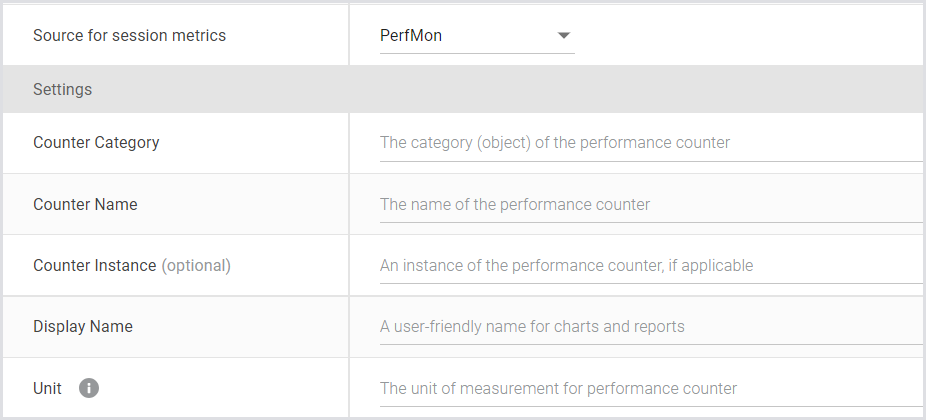Click the Unit label text
The height and width of the screenshot is (420, 926).
tap(47, 388)
